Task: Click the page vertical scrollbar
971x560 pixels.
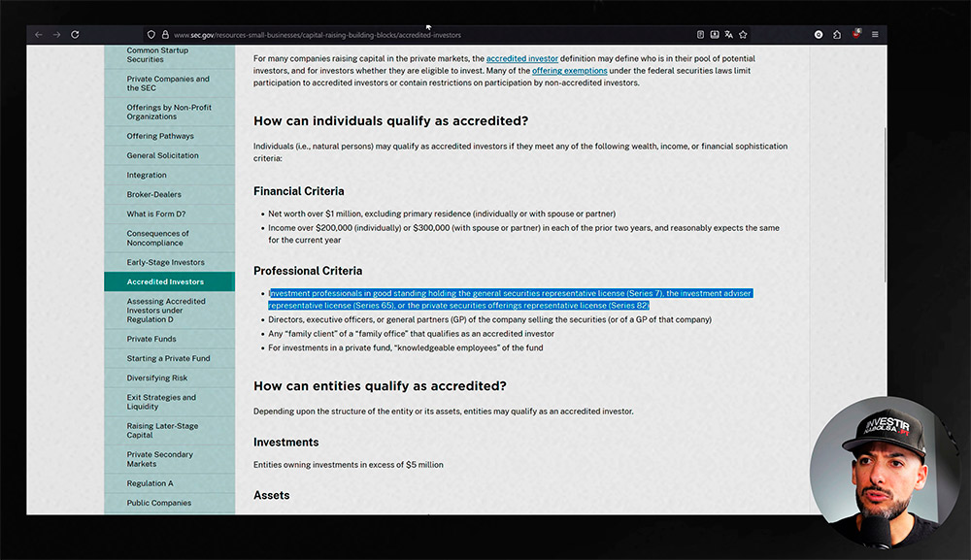Action: point(885,204)
